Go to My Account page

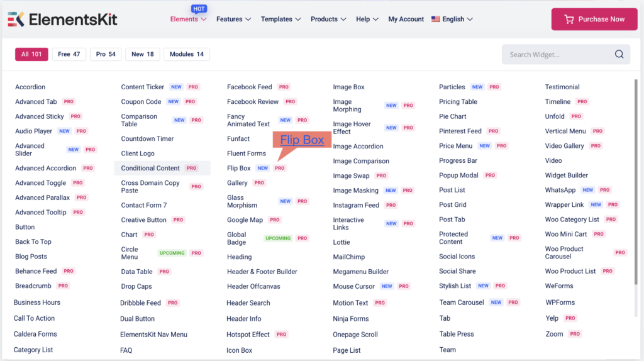tap(406, 19)
